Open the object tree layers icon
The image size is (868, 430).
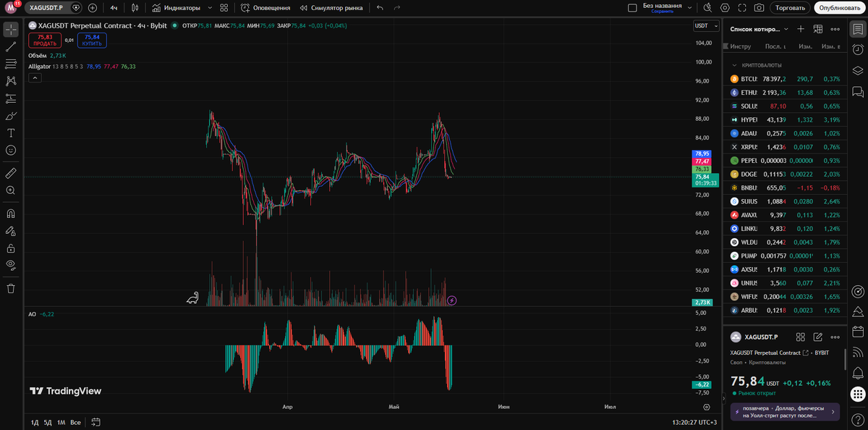(858, 71)
